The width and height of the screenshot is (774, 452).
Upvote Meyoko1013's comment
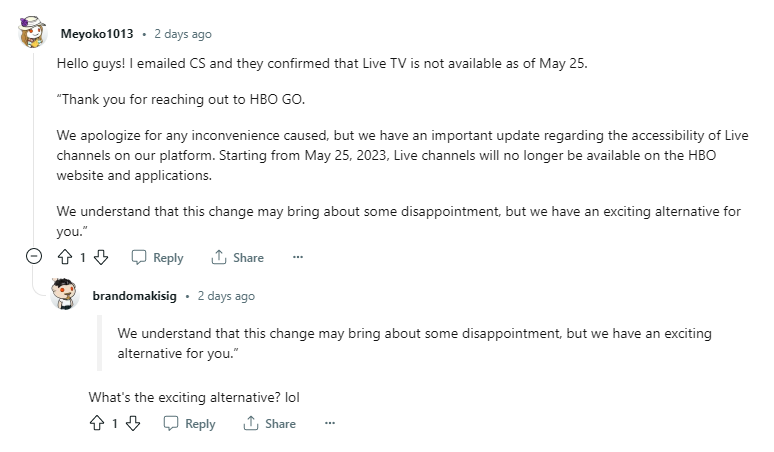[66, 257]
